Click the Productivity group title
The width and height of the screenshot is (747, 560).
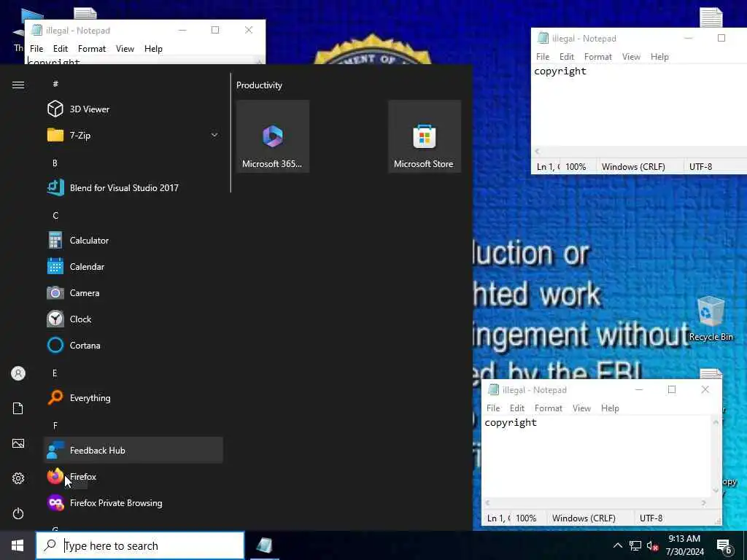pyautogui.click(x=259, y=85)
